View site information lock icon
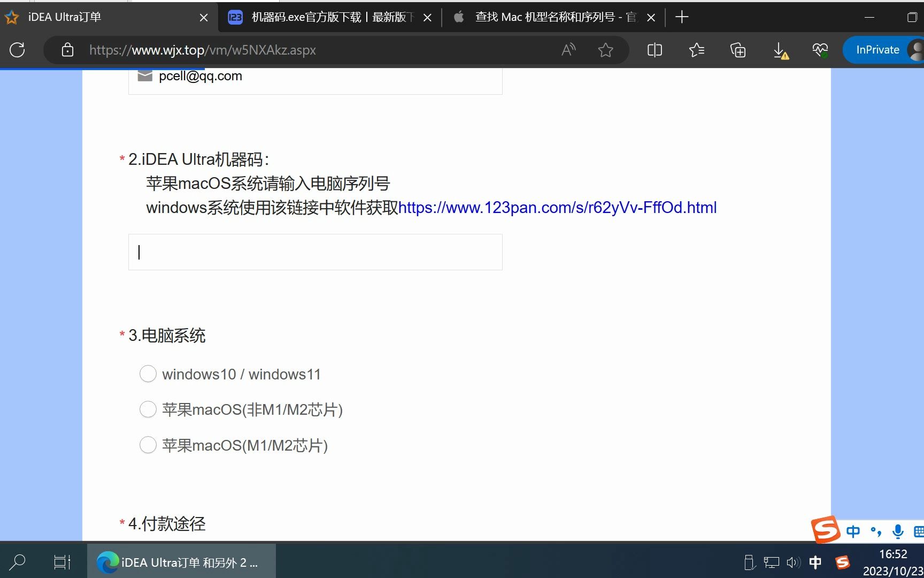 [67, 50]
